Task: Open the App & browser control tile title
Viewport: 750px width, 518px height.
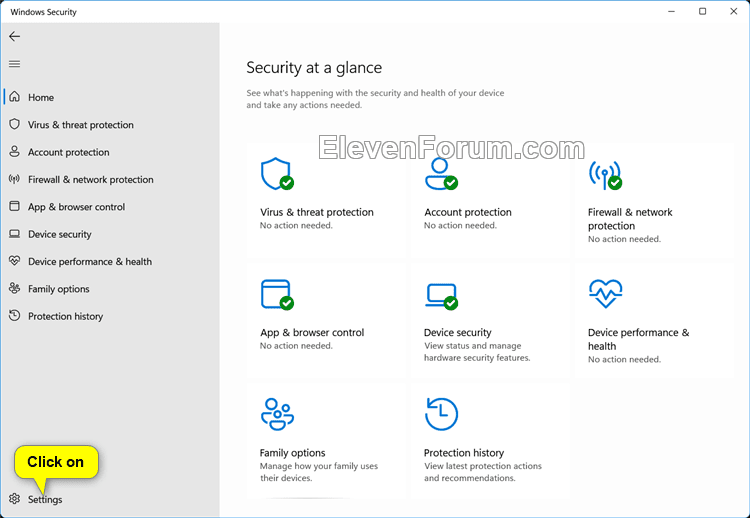Action: coord(312,332)
